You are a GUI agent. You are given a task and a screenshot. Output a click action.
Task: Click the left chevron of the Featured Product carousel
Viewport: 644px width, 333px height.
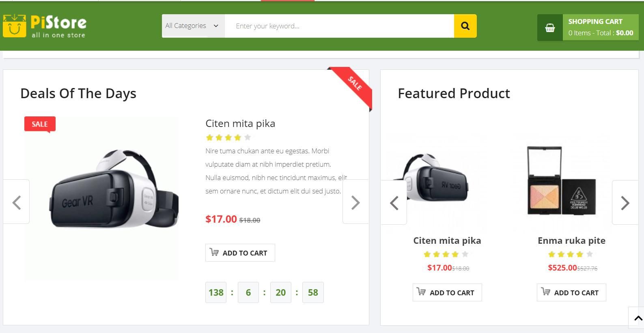click(393, 202)
